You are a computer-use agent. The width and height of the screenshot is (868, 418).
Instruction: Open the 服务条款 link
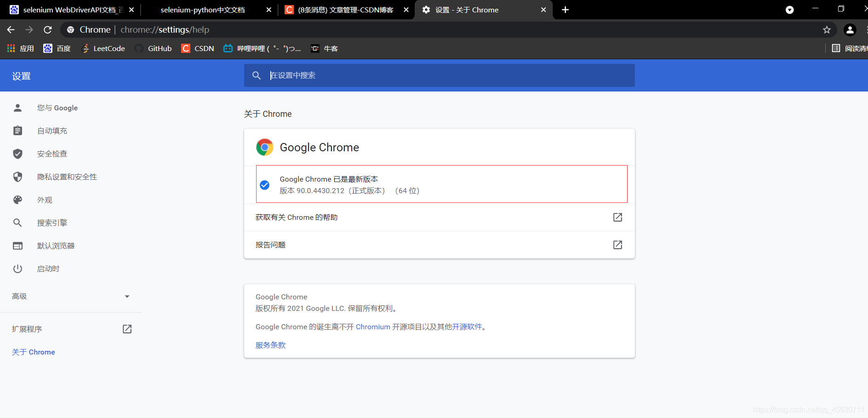click(x=271, y=345)
